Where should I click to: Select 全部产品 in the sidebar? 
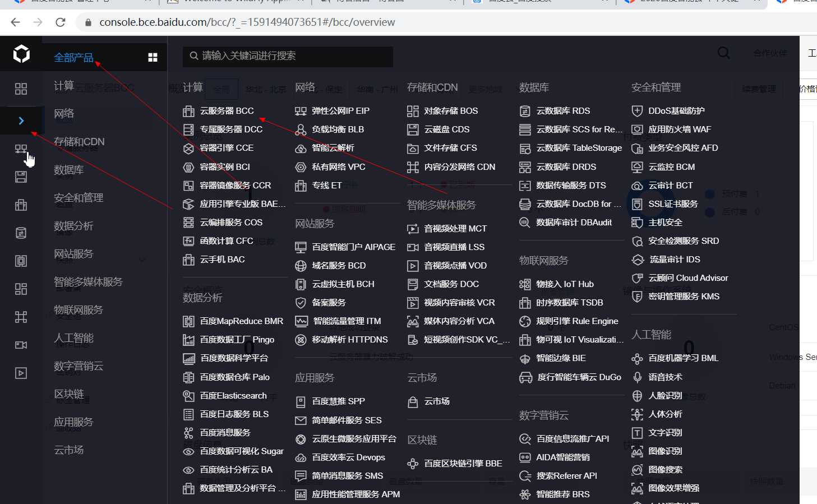pos(73,58)
